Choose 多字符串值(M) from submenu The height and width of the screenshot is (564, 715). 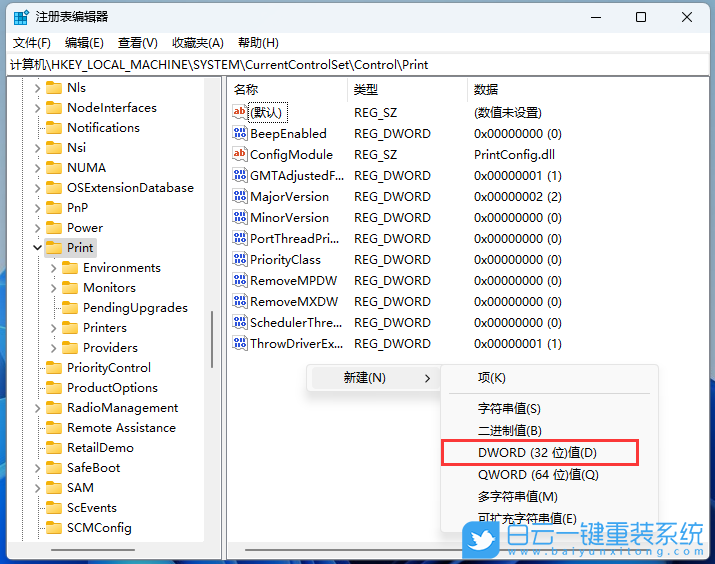click(549, 497)
